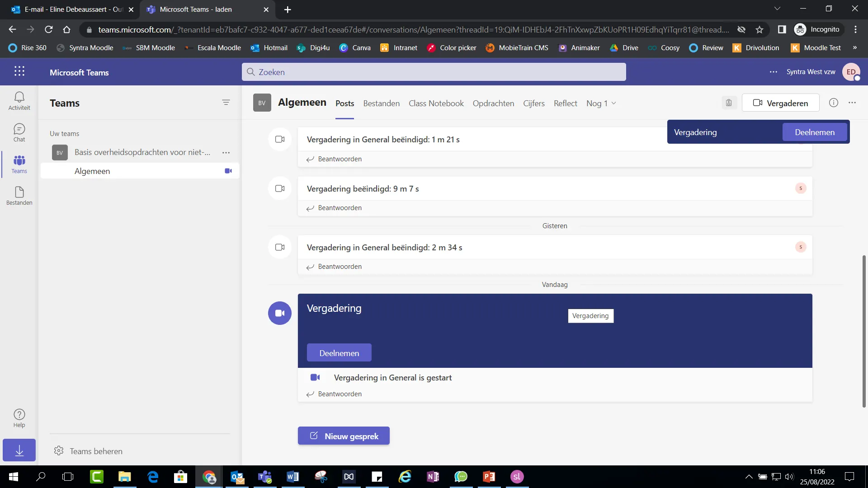Select the Algemeen channel in team list

(140, 171)
